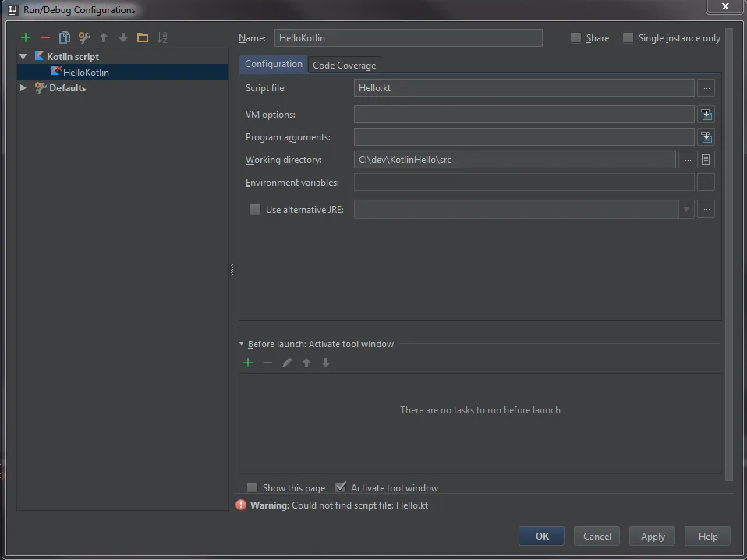Image resolution: width=747 pixels, height=560 pixels.
Task: Browse for an alternative JRE path
Action: click(x=706, y=209)
